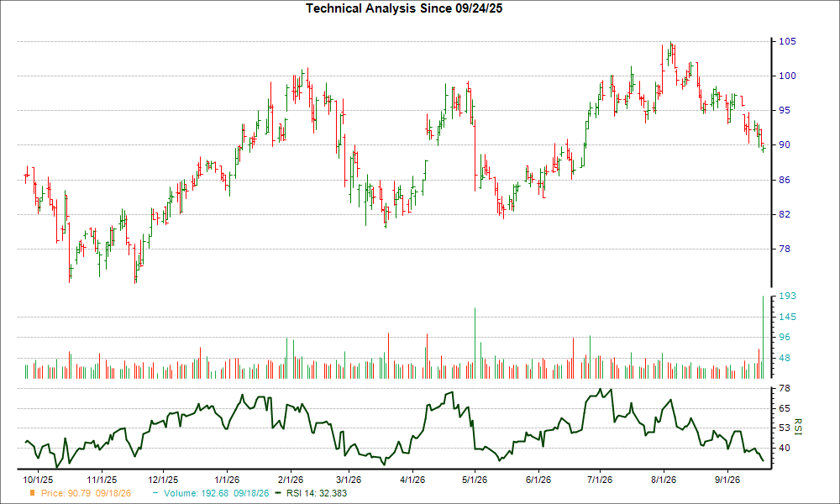Click the 90 price axis label
This screenshot has height=504, width=840.
pos(785,144)
